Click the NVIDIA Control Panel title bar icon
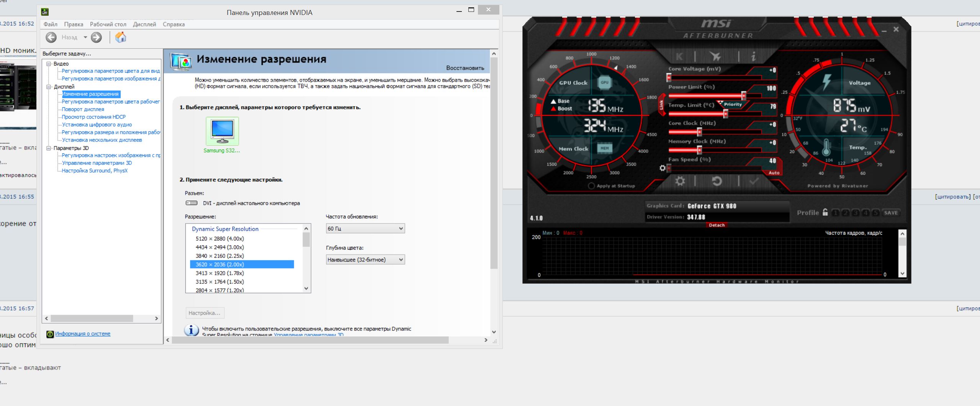Screen dimensions: 980x406 pos(45,12)
